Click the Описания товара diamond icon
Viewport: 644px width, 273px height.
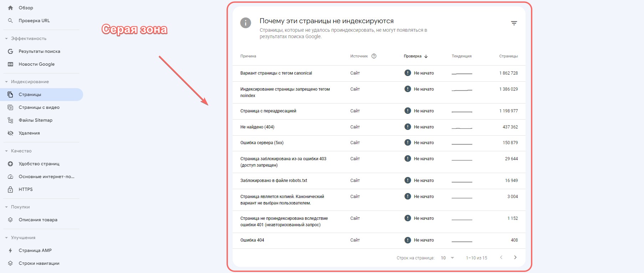pos(10,220)
